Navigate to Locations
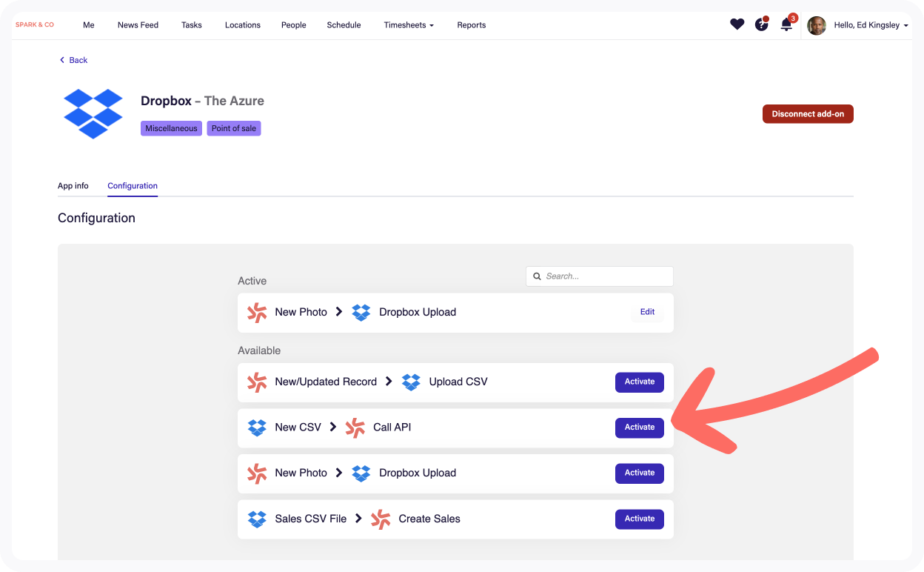924x572 pixels. pos(243,25)
